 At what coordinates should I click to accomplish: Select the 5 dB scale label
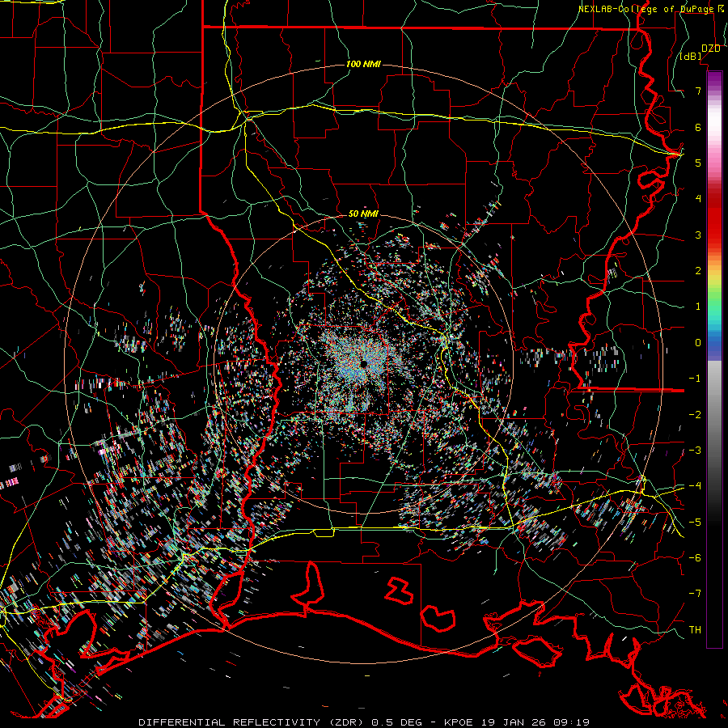[x=698, y=163]
